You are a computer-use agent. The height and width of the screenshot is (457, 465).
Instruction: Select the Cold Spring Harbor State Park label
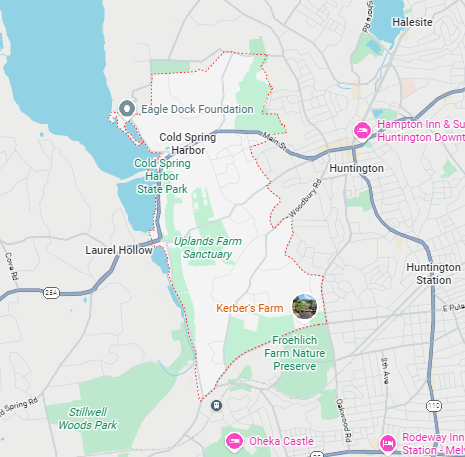point(162,176)
